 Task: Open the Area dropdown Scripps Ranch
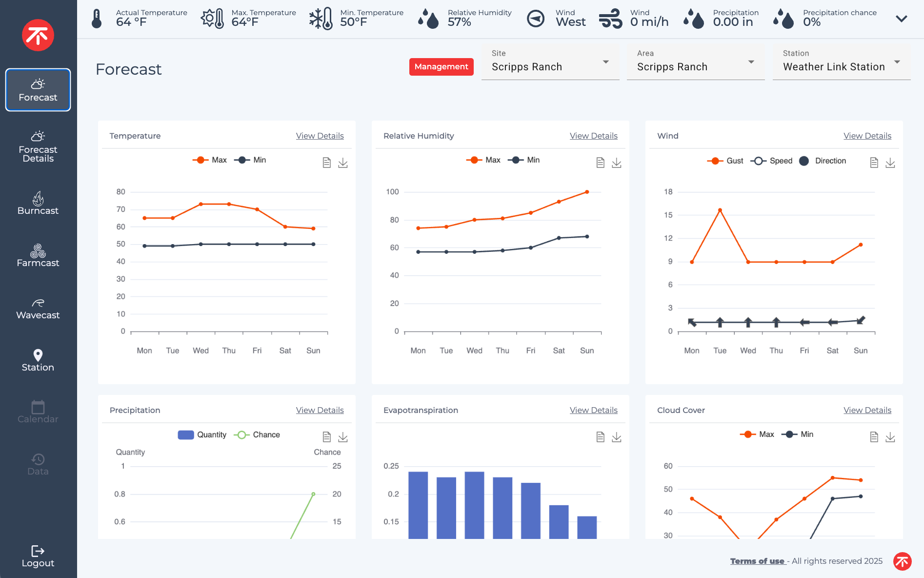(x=696, y=62)
